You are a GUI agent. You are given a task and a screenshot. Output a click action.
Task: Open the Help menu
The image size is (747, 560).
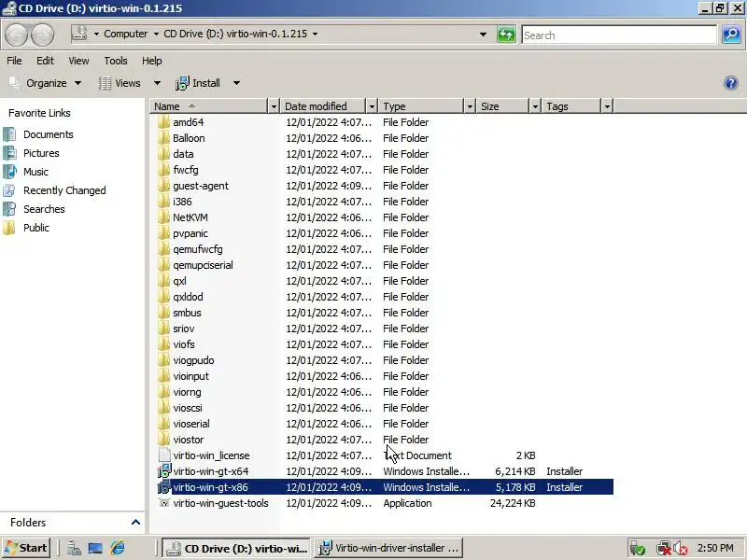point(152,61)
